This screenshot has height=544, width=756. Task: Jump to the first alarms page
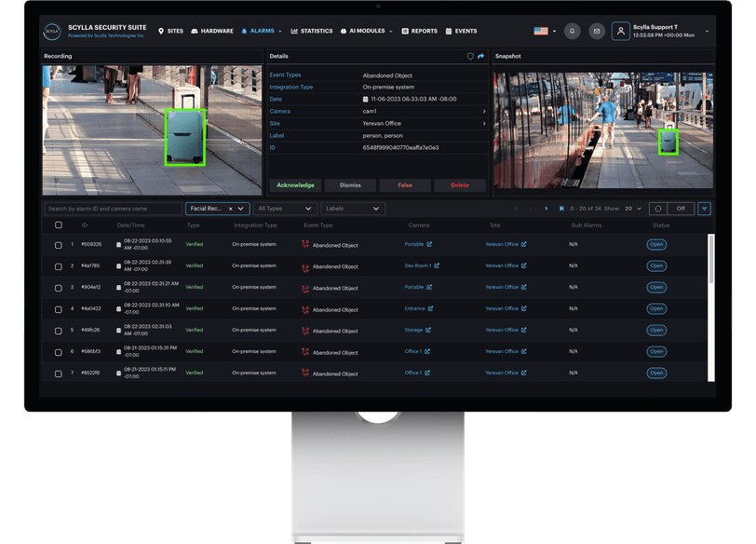tap(516, 209)
